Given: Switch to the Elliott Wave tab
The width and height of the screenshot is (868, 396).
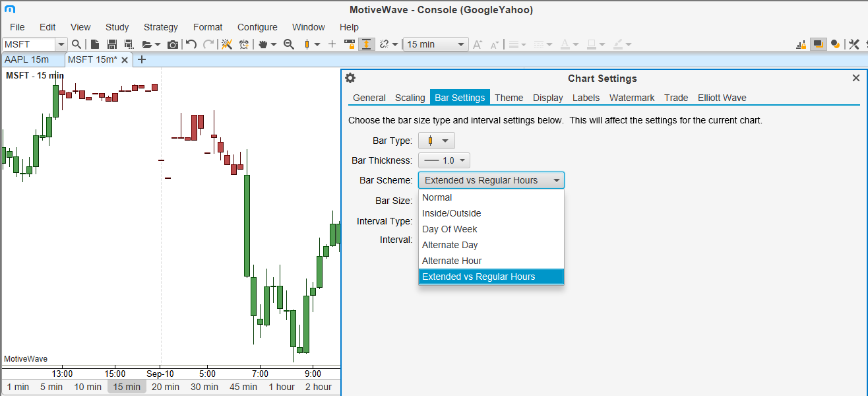Looking at the screenshot, I should pos(722,98).
